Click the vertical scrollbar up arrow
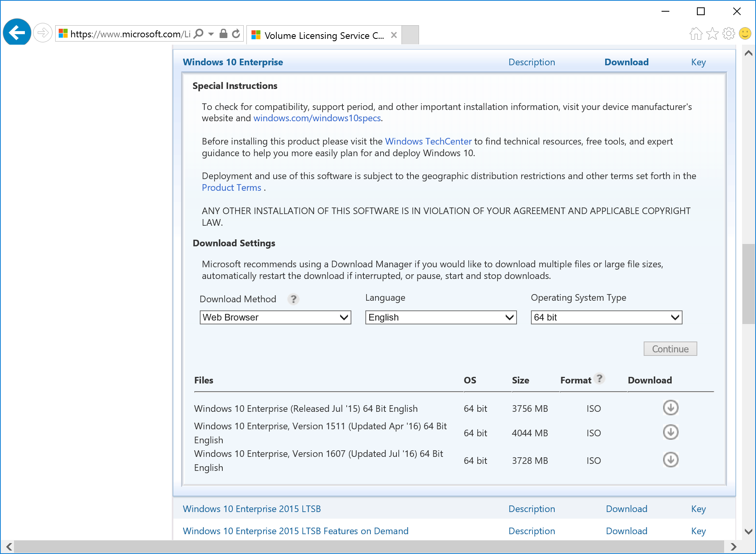Viewport: 756px width, 554px height. coord(749,53)
